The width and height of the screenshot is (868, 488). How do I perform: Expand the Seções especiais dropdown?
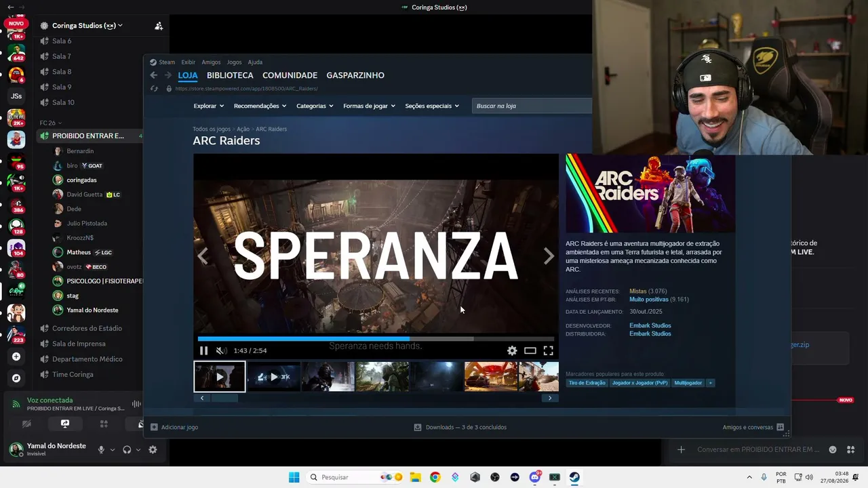432,106
